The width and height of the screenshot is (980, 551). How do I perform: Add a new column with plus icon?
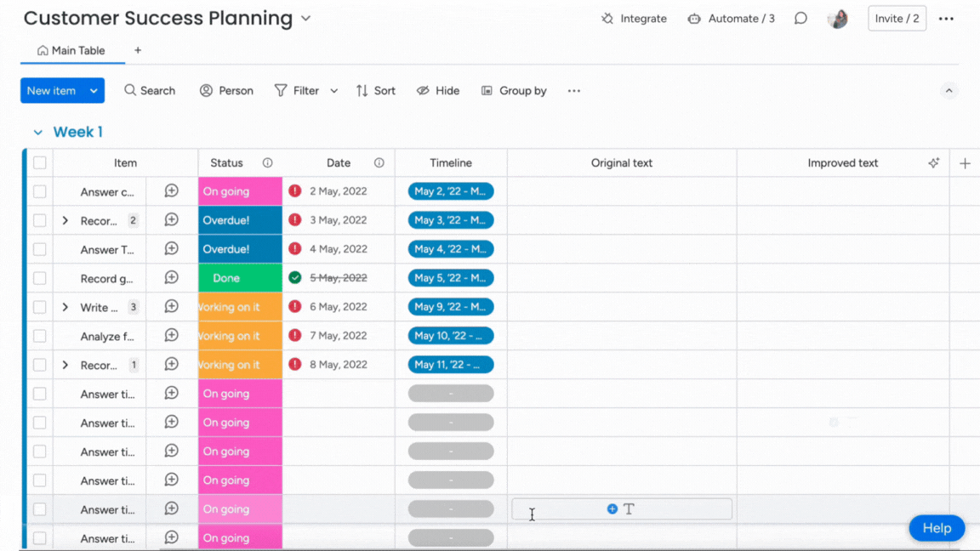(x=965, y=163)
